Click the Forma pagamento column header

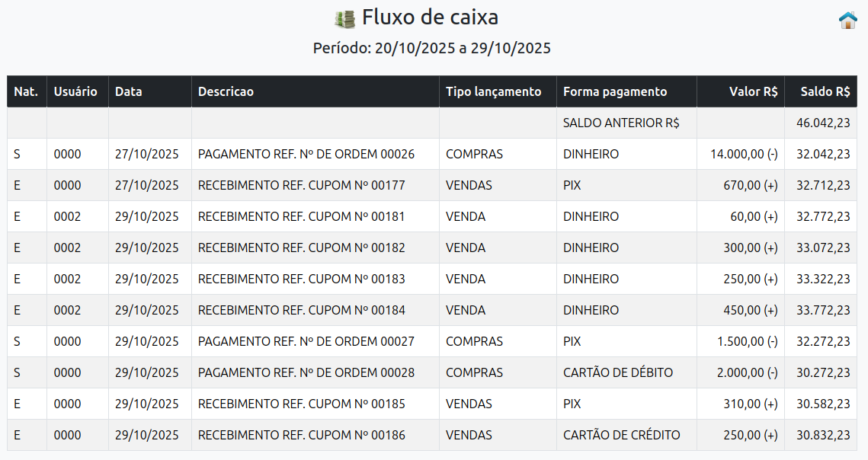(x=615, y=91)
